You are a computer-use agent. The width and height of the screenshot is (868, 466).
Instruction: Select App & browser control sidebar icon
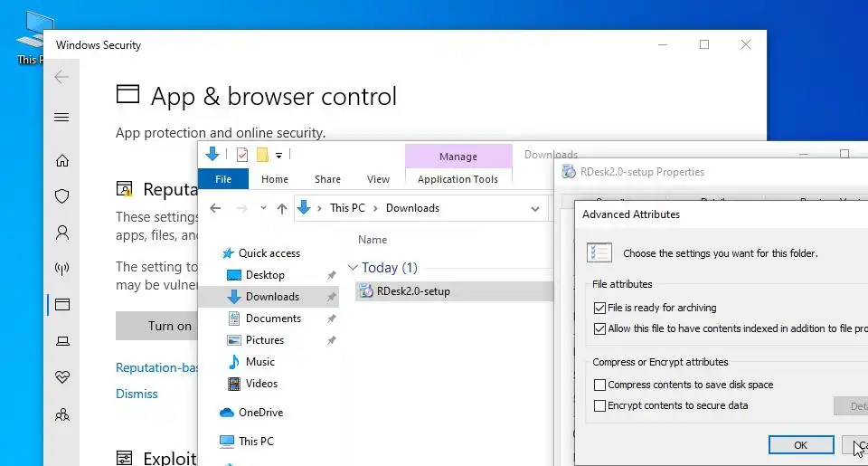point(62,305)
